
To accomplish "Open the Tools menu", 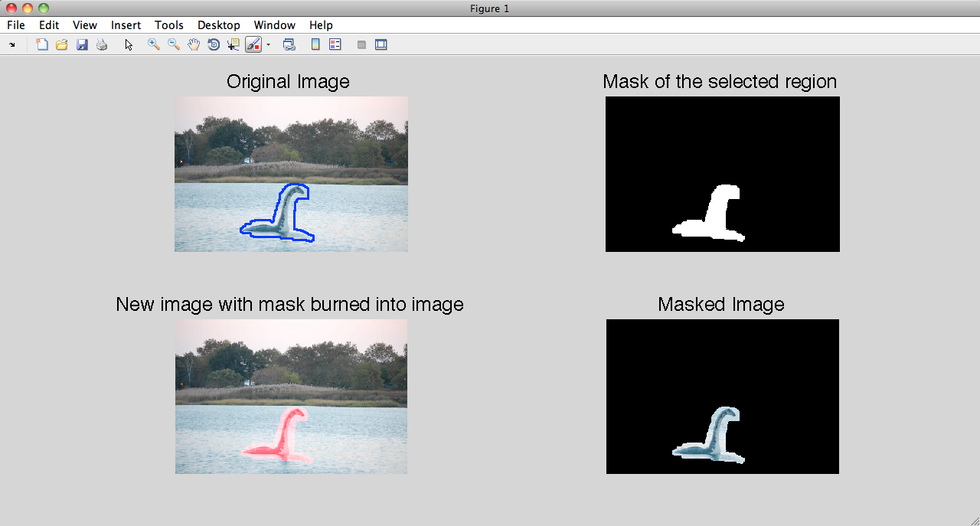I will pos(168,25).
